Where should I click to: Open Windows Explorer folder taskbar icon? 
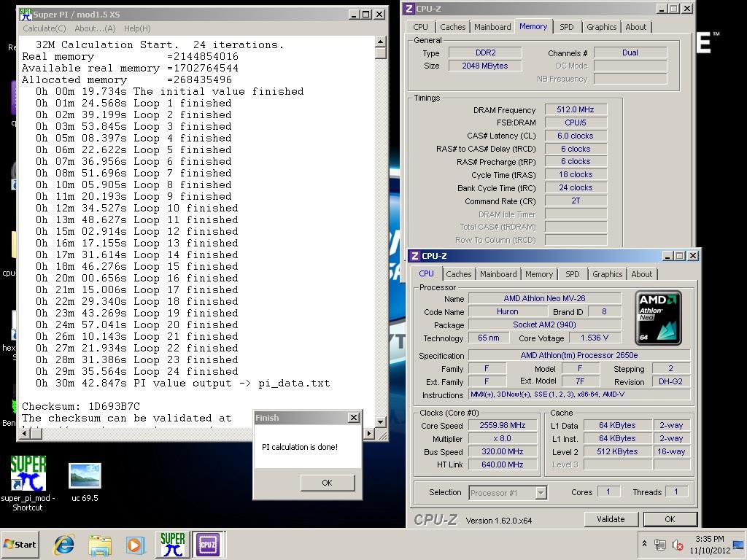(100, 545)
